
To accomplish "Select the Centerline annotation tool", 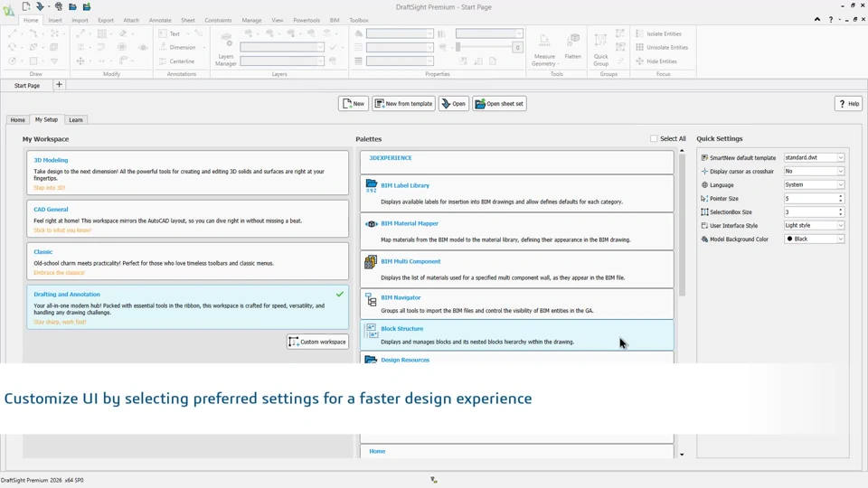I will point(176,61).
